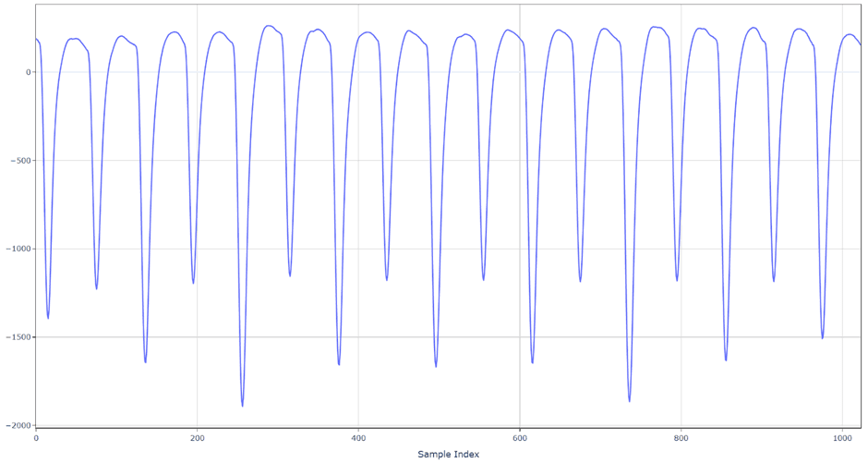
Task: Click the trough bottom near sample 496
Action: coord(436,366)
